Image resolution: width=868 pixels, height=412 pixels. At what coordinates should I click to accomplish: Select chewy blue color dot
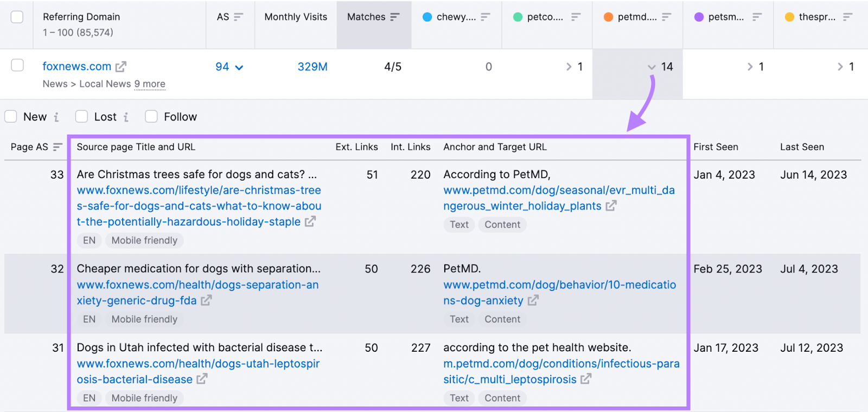click(427, 17)
